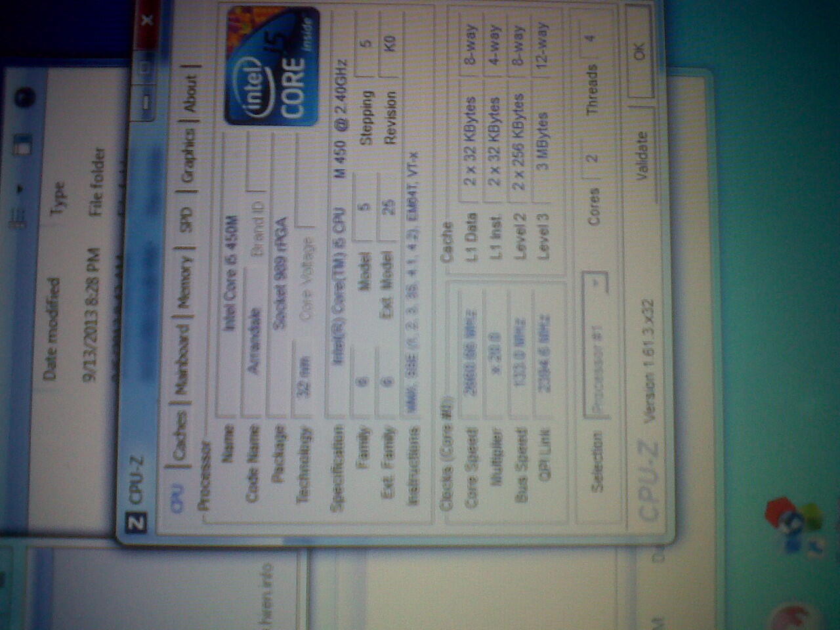Switch to the CPU tab
840x630 pixels.
[x=178, y=497]
